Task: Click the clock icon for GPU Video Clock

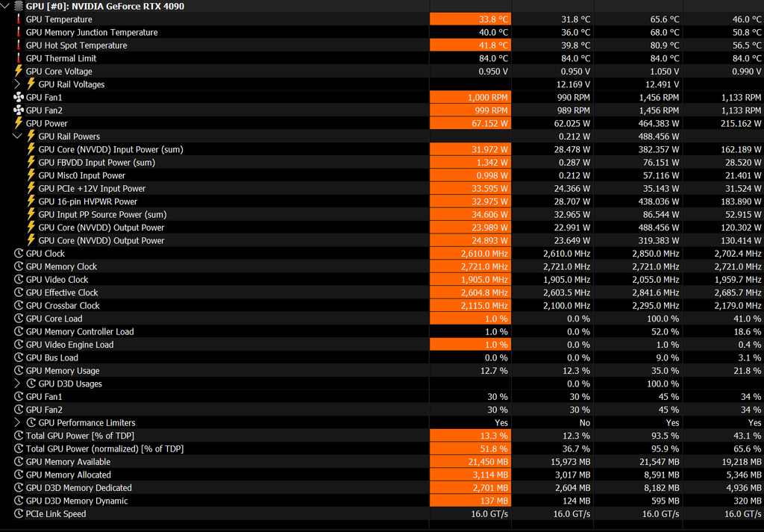Action: 19,280
